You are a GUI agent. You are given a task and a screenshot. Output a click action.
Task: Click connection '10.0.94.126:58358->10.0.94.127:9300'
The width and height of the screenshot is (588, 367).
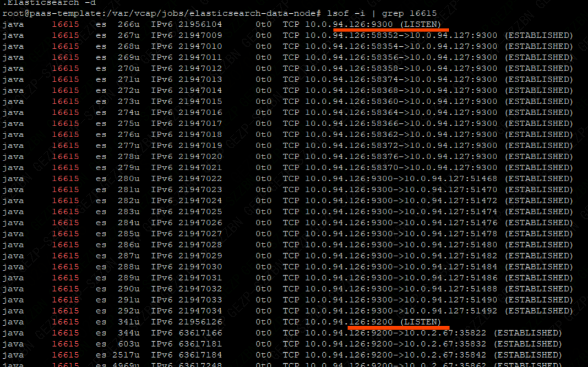coord(401,68)
